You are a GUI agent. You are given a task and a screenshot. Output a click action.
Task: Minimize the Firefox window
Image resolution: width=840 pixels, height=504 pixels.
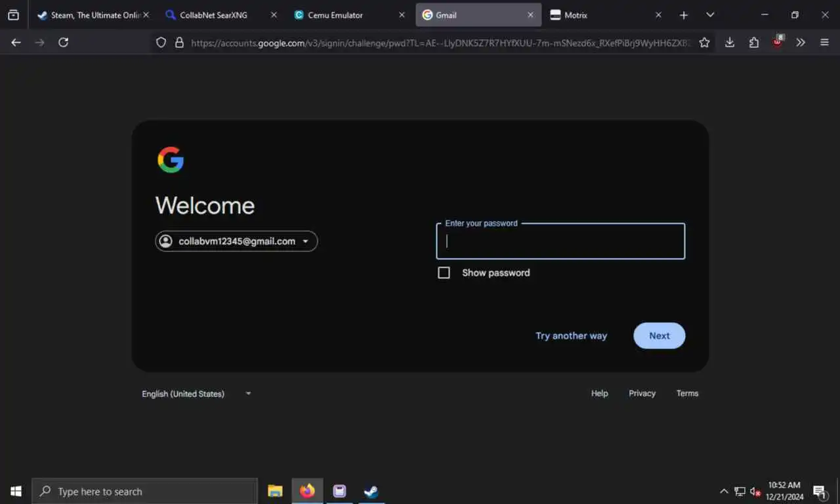[765, 15]
